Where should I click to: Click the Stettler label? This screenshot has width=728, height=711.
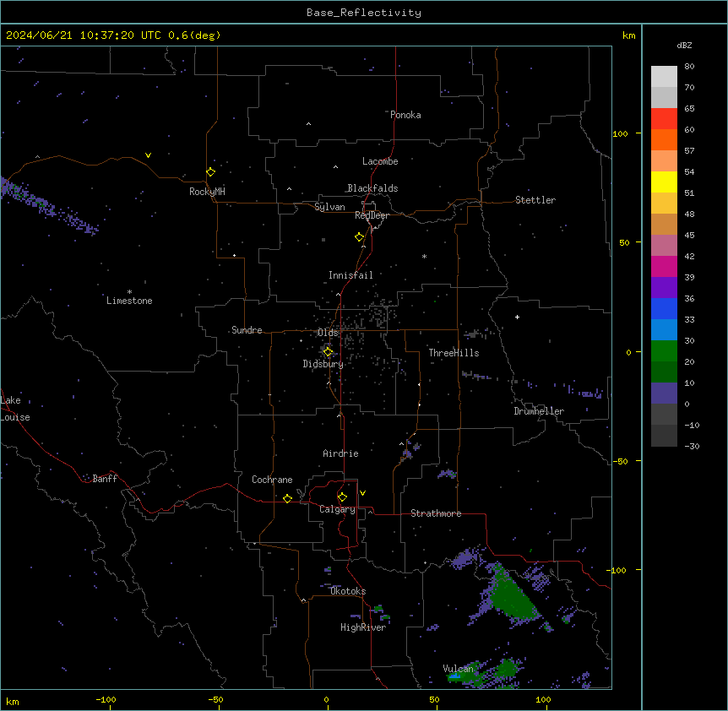pyautogui.click(x=535, y=200)
